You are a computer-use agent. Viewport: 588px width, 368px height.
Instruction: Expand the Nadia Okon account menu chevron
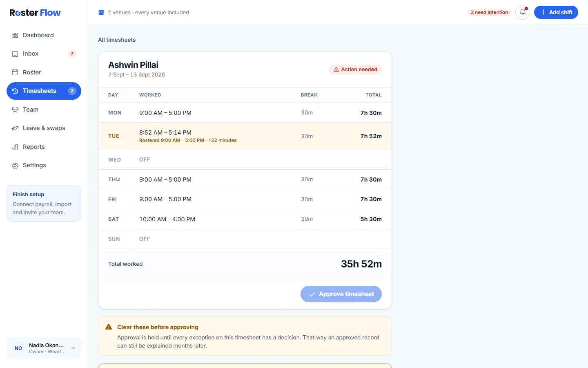pyautogui.click(x=73, y=348)
